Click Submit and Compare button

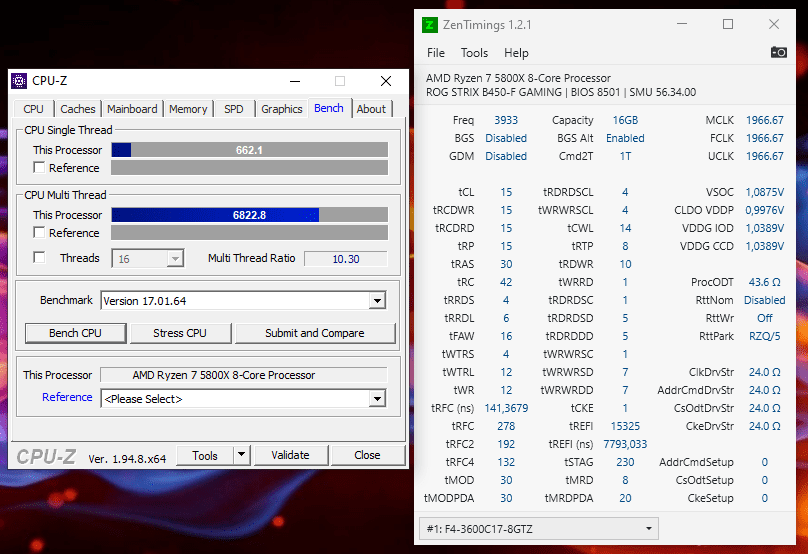315,333
